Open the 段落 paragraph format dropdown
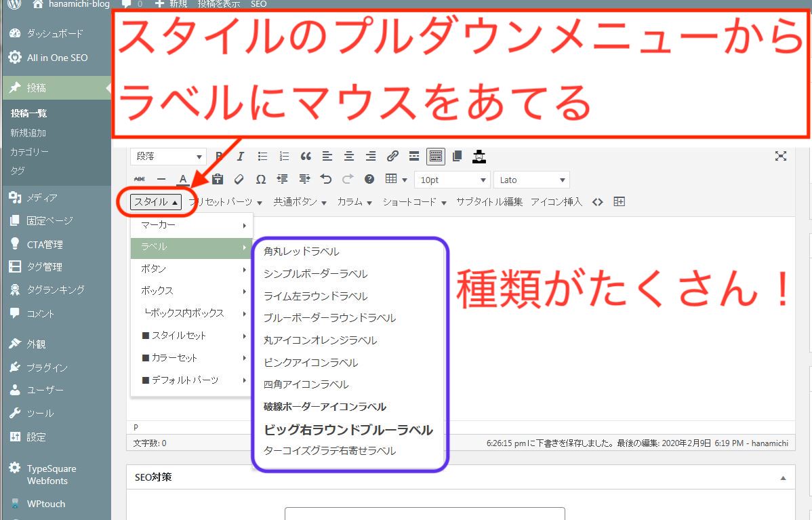The height and width of the screenshot is (520, 812). click(x=168, y=157)
